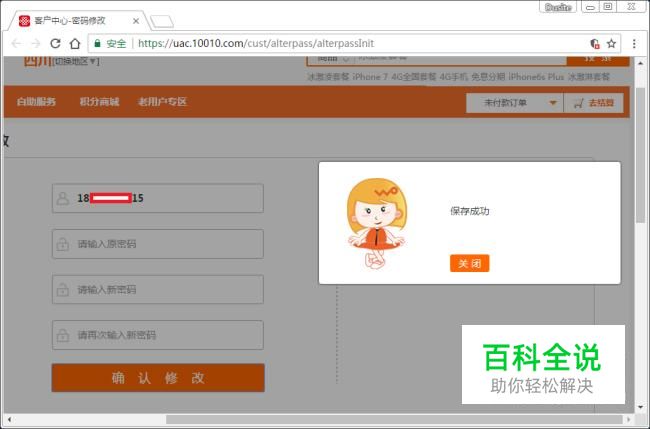Click the user avatar icon in phone field

[x=63, y=198]
